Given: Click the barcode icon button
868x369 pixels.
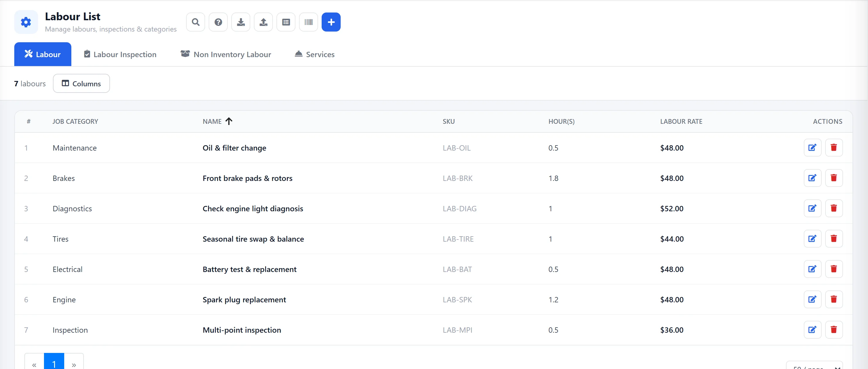Looking at the screenshot, I should point(308,22).
